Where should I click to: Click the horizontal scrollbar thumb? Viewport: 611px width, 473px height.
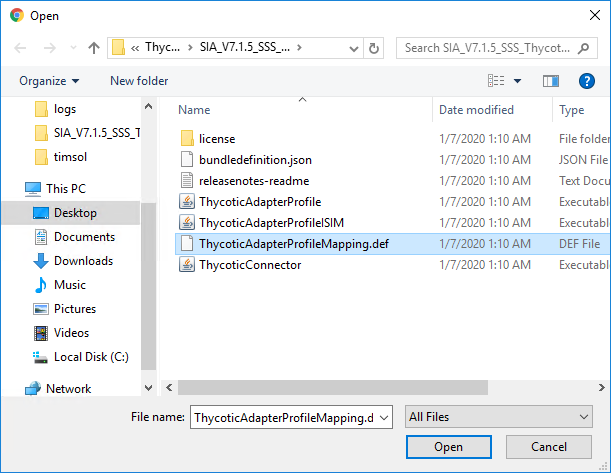coord(333,388)
